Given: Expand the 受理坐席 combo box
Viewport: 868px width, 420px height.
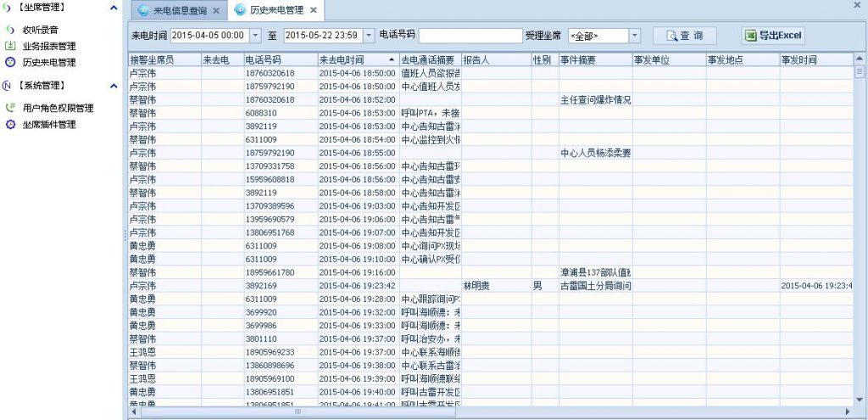Looking at the screenshot, I should tap(635, 36).
